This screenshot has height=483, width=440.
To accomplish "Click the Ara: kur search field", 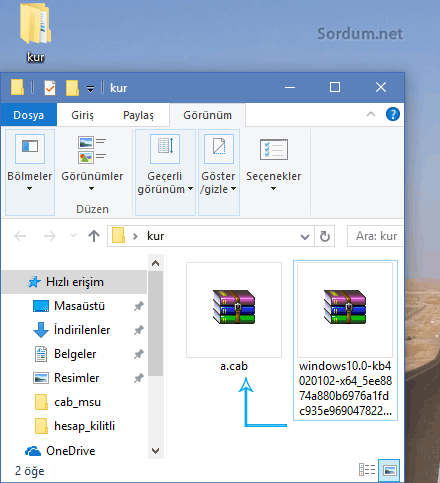I will tap(376, 236).
